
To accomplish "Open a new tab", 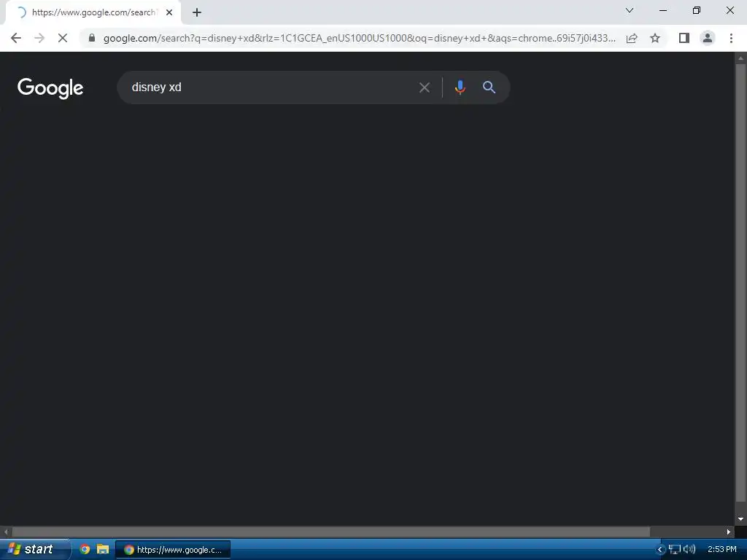I will tap(197, 12).
